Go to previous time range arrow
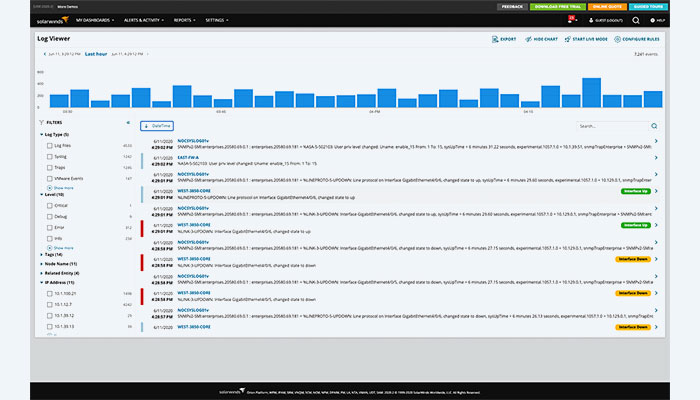This screenshot has width=700, height=400. 45,54
